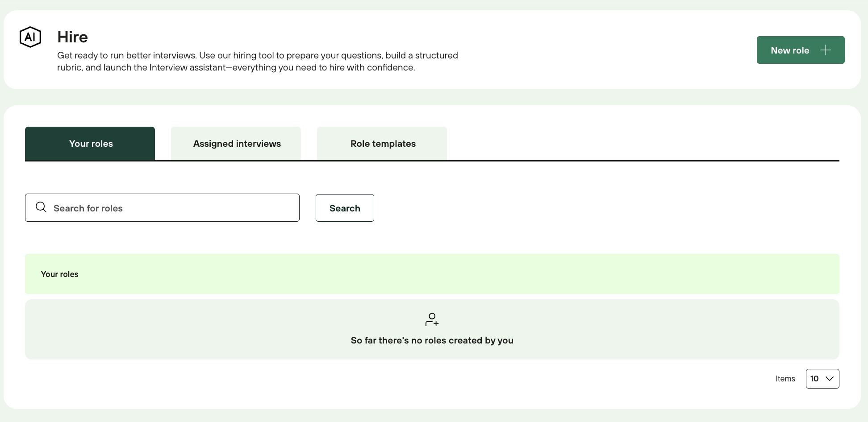Click the hexagonal AI logo icon
The image size is (868, 422).
pos(30,37)
